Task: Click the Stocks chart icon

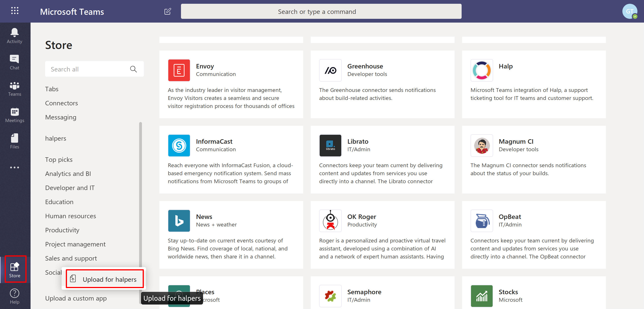Action: 482,296
